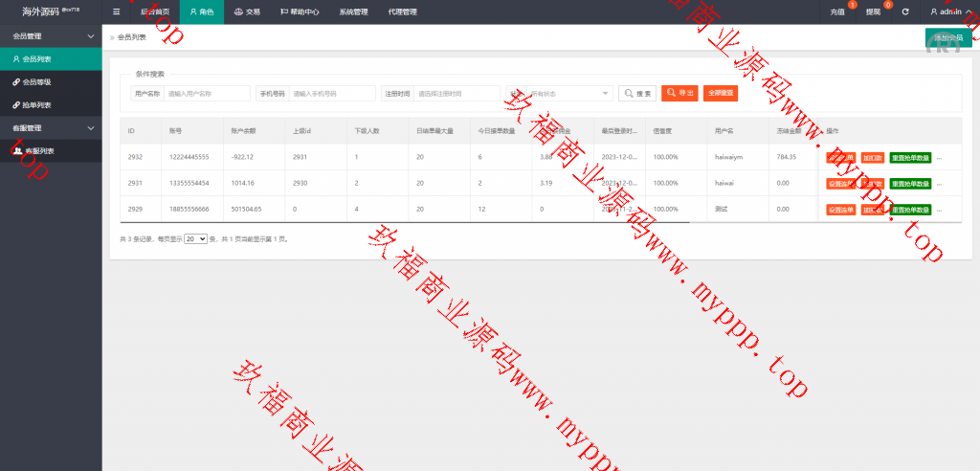The height and width of the screenshot is (471, 980).
Task: Open the 系统管理 top menu
Action: pos(353,11)
